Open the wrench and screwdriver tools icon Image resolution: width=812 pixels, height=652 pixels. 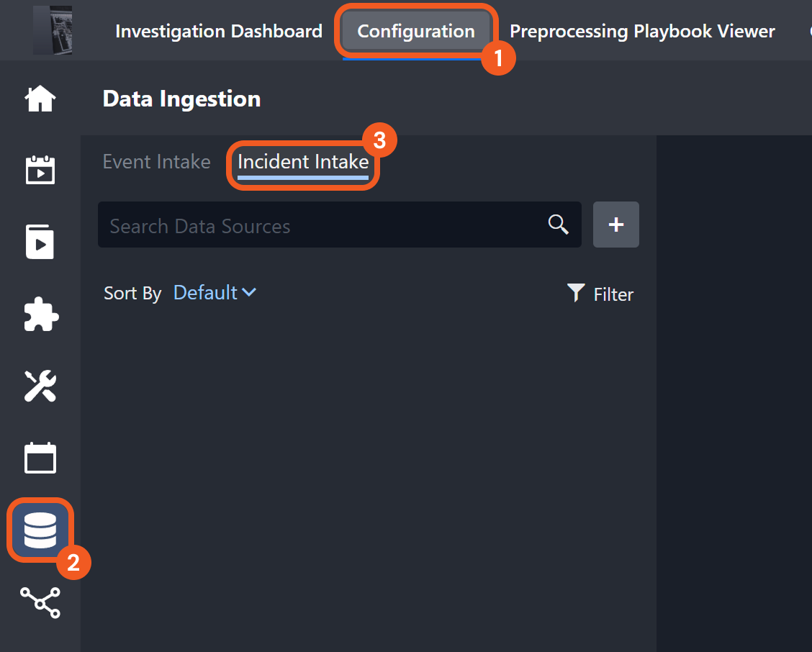click(40, 386)
